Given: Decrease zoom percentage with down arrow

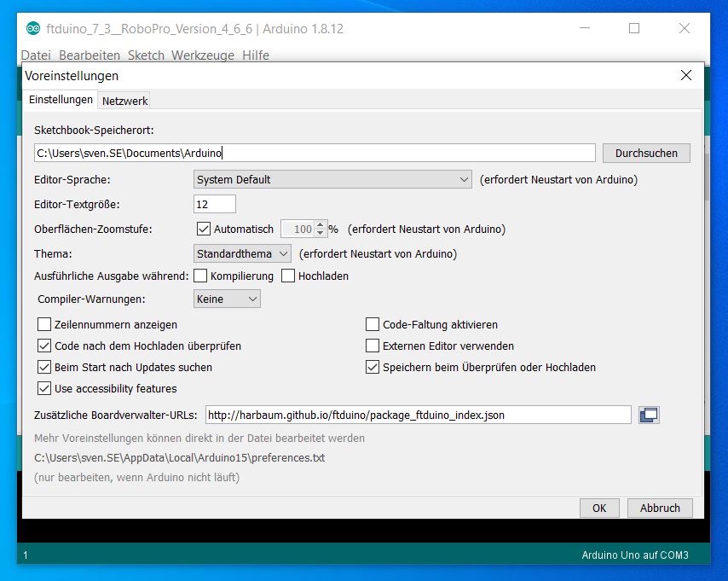Looking at the screenshot, I should tap(320, 232).
